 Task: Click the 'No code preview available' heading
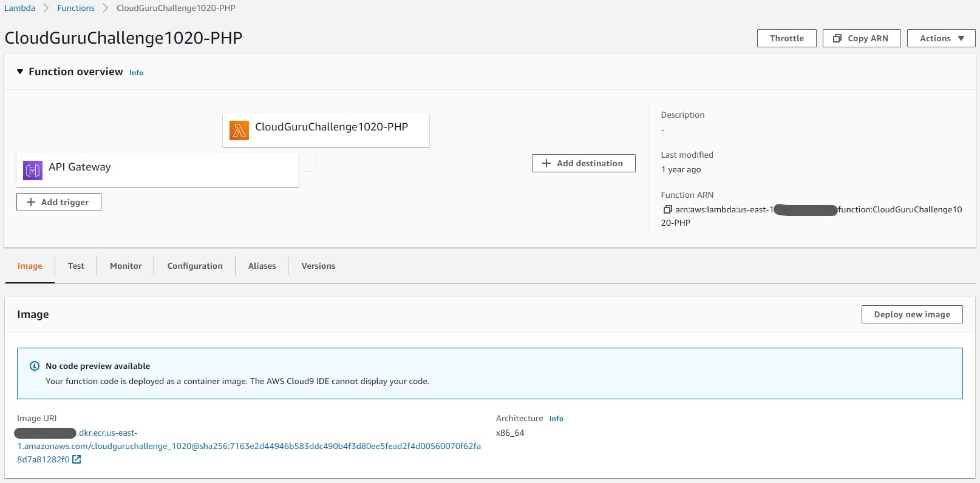click(98, 366)
